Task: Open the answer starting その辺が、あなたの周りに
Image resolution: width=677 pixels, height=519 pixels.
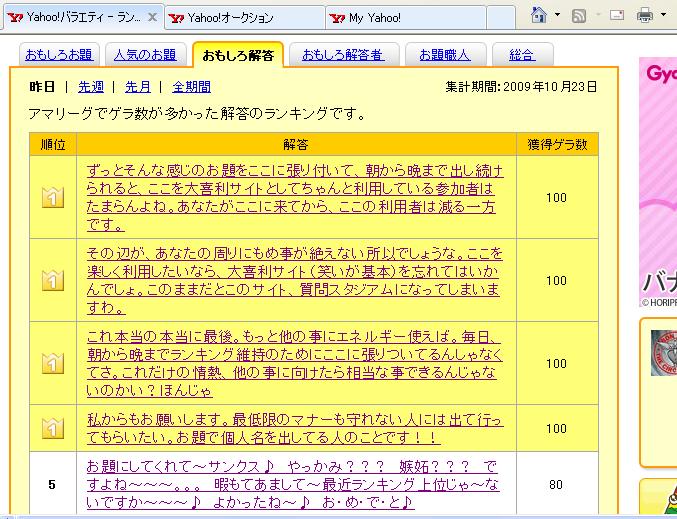Action: coord(295,280)
